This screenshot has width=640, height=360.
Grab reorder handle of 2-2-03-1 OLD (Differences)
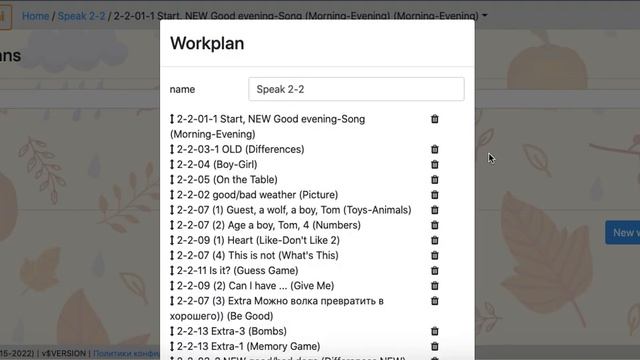point(172,149)
